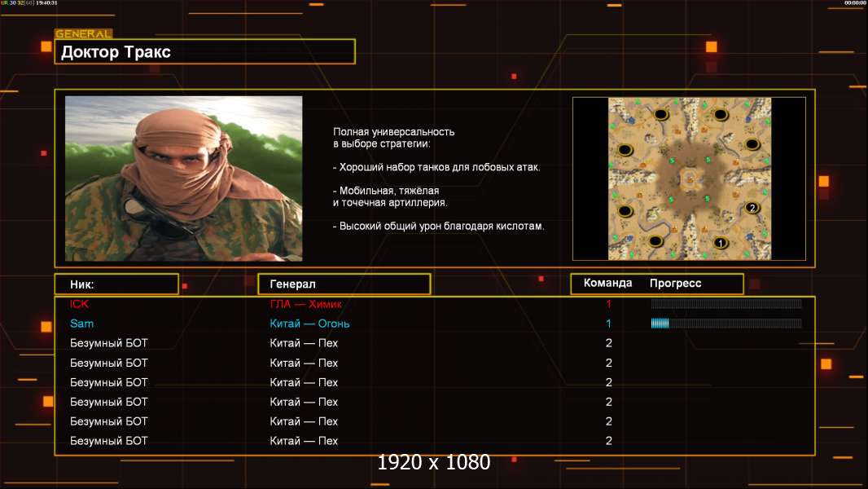This screenshot has height=489, width=868.
Task: Click start position marker 1 on minimap
Action: pyautogui.click(x=720, y=243)
